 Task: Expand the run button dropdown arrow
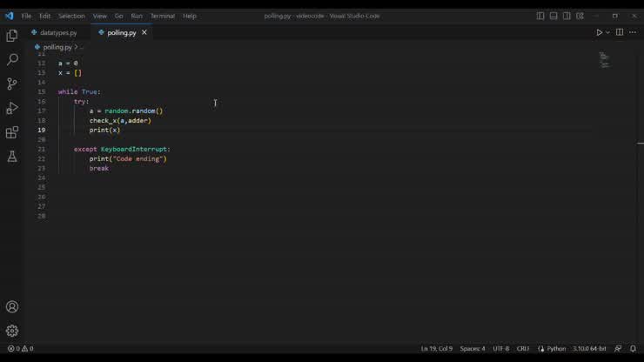(x=607, y=32)
